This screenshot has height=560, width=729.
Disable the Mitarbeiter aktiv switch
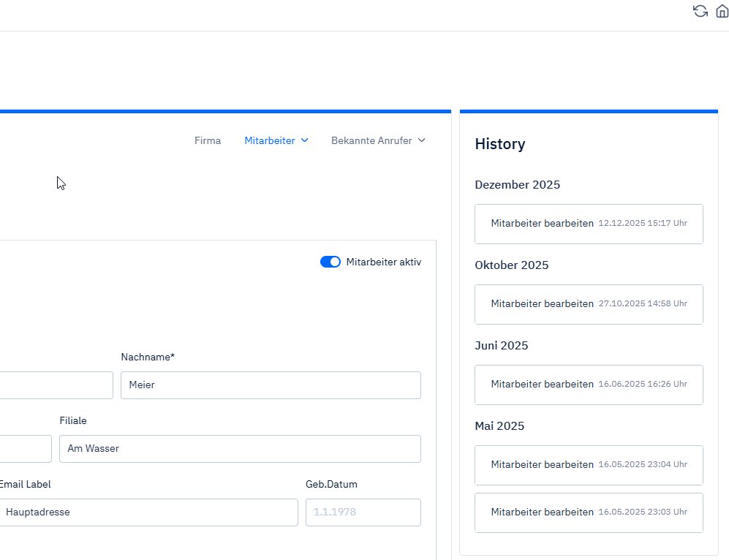[x=330, y=262]
